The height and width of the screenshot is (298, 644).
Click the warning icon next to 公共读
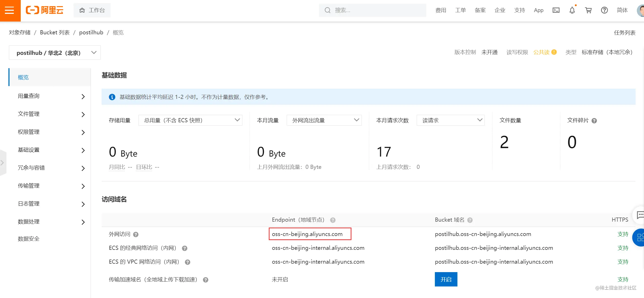tap(554, 52)
